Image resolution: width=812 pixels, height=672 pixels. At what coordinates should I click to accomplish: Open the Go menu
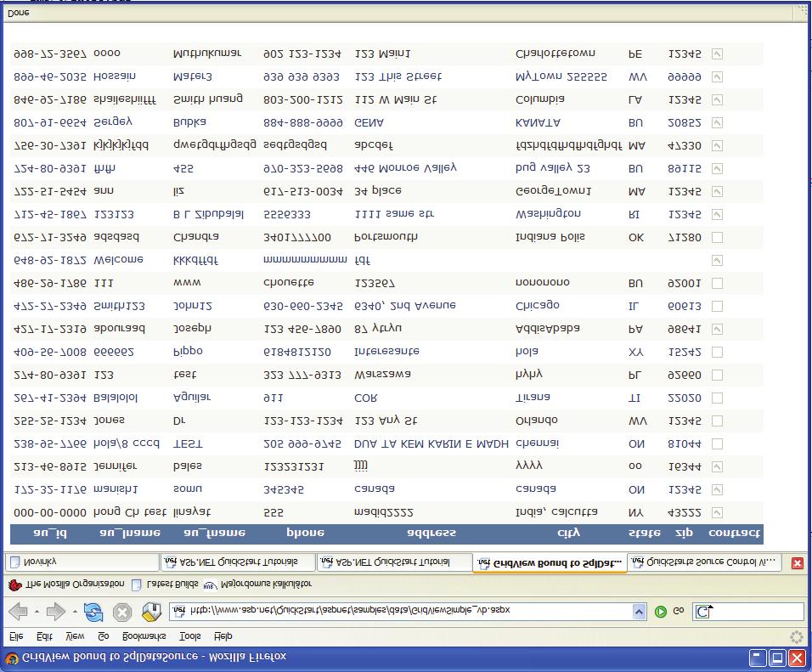point(104,636)
